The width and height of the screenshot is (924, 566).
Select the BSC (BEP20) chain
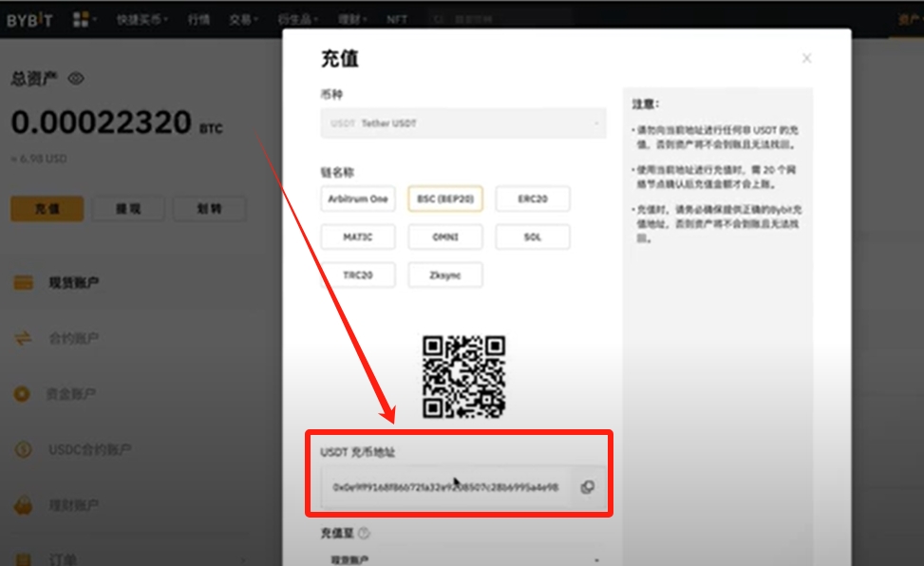tap(445, 198)
